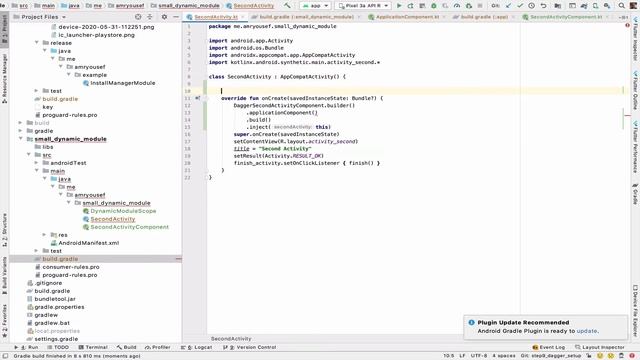
Task: Toggle the Build Variants side panel
Action: point(4,276)
